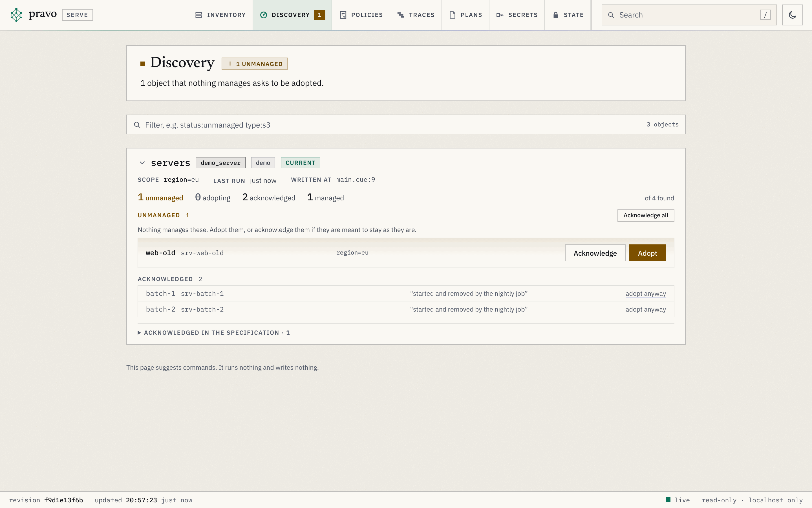Click main.cue:9 written-at location
This screenshot has width=812, height=508.
point(356,180)
